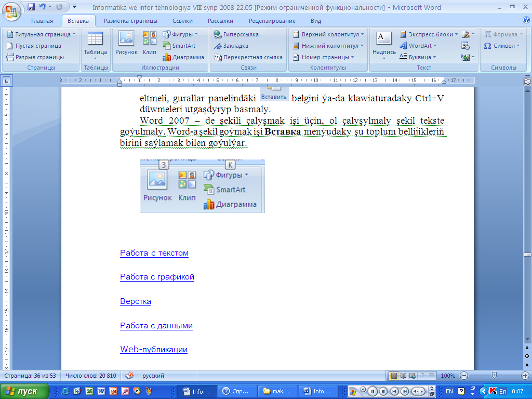Screen dimensions: 532x399
Task: Switch to the Вид tab
Action: 316,21
